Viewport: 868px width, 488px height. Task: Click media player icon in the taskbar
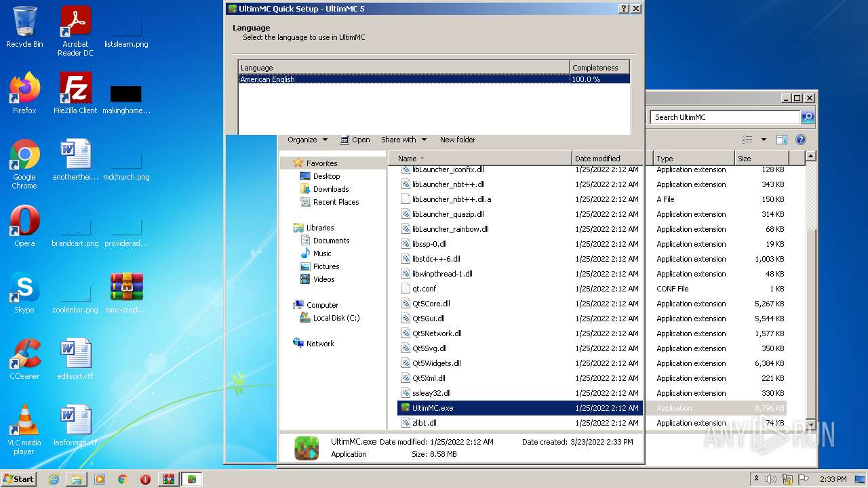100,479
